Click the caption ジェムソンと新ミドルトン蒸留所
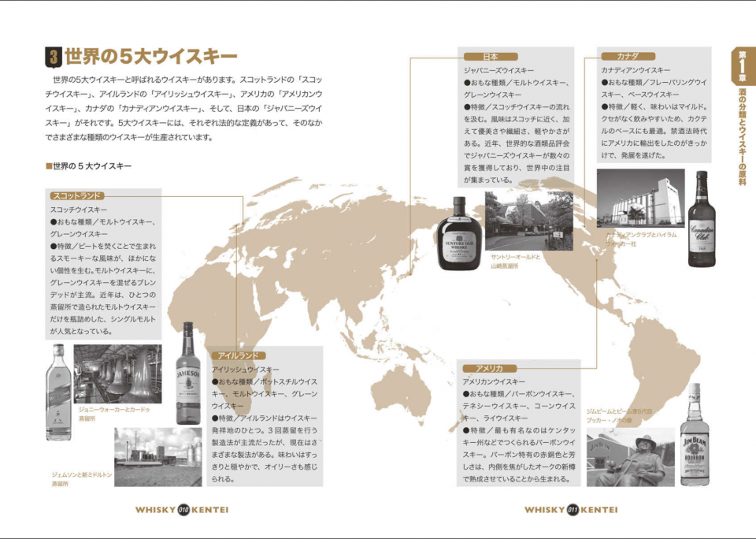Image resolution: width=756 pixels, height=539 pixels. click(81, 479)
